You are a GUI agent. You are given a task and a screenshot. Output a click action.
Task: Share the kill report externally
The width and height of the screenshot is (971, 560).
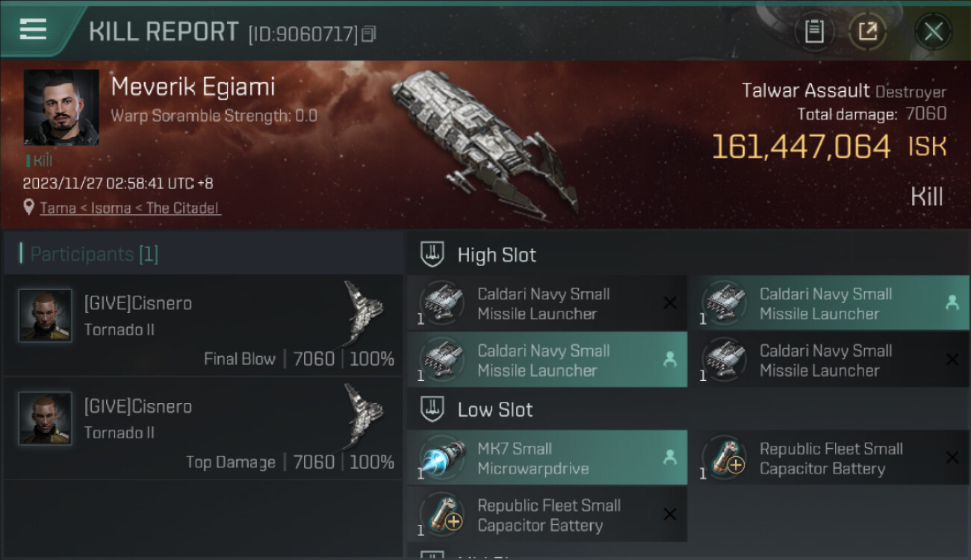coord(867,31)
